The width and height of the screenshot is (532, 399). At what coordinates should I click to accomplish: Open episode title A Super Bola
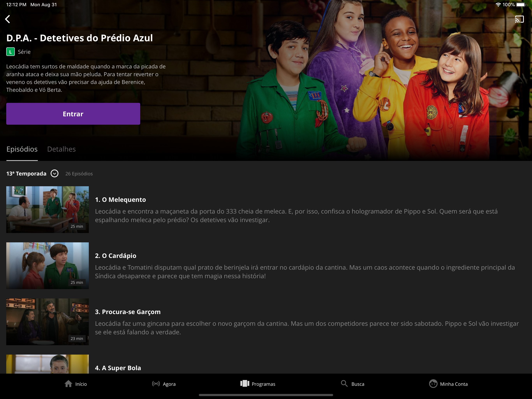pyautogui.click(x=118, y=368)
